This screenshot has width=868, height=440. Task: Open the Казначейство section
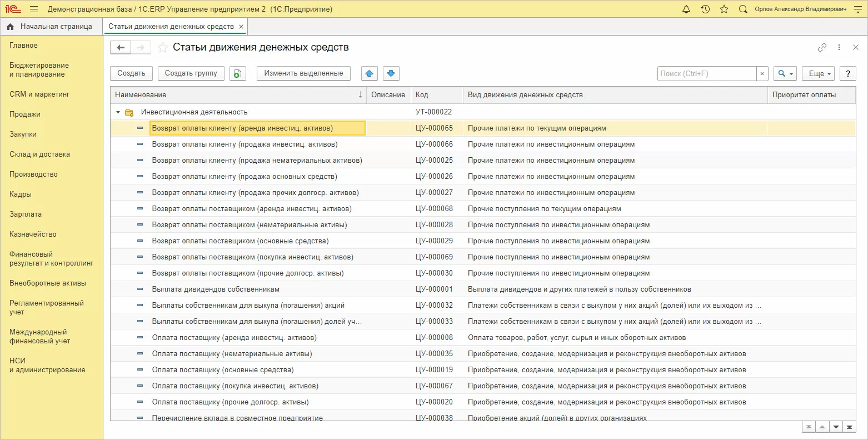click(x=33, y=234)
